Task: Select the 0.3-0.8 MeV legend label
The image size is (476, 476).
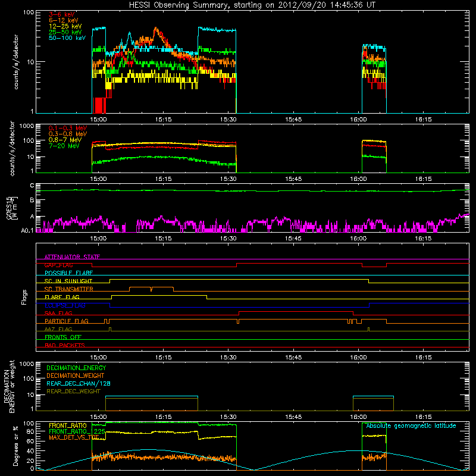Action: pyautogui.click(x=68, y=134)
